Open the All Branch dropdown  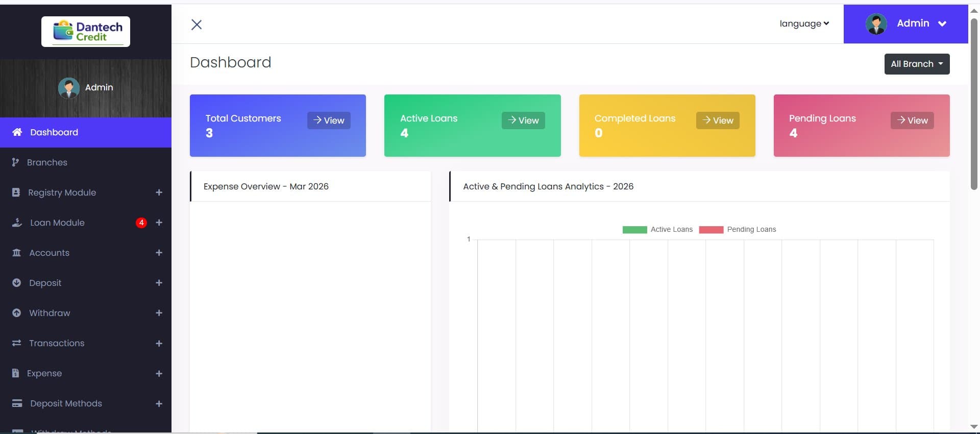click(917, 64)
